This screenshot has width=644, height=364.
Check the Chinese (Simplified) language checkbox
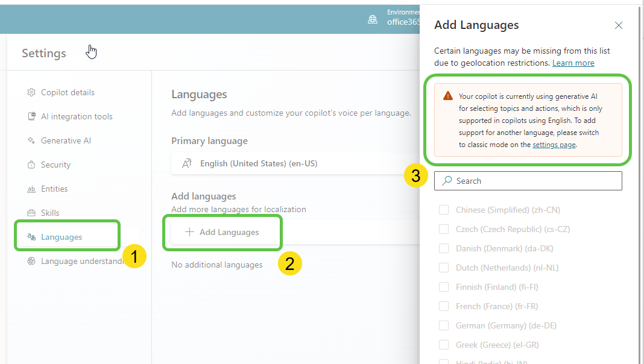[444, 209]
